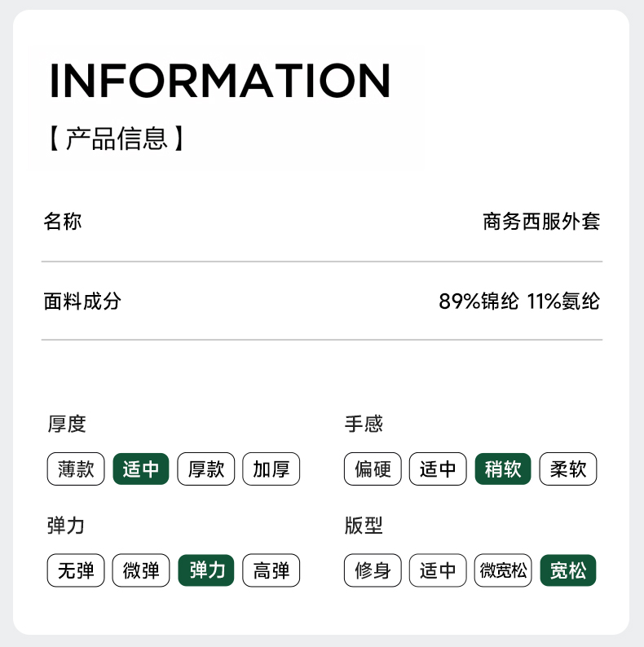Choose 适中 under 版型
644x647 pixels.
(x=438, y=570)
